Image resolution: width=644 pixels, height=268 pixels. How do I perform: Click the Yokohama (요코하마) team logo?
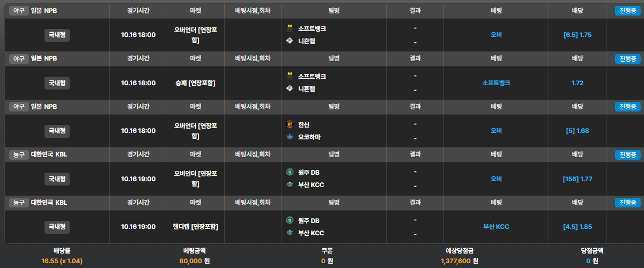[x=290, y=137]
